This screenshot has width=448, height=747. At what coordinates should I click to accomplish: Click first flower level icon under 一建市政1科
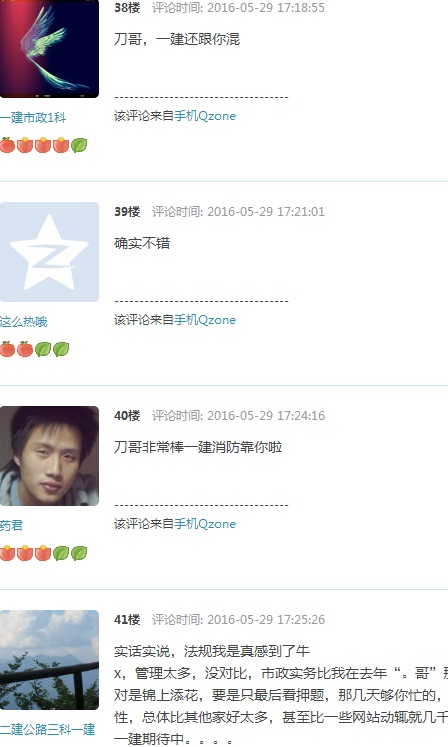click(7, 145)
